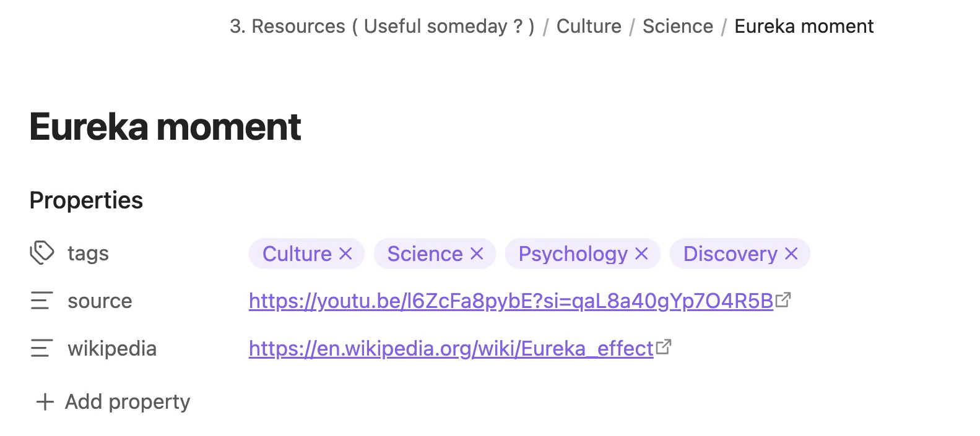Open the Eureka_effect Wikipedia link

click(451, 348)
